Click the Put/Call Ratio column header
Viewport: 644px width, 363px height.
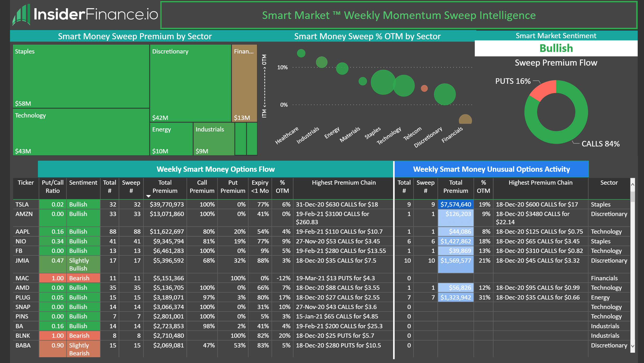click(x=52, y=187)
